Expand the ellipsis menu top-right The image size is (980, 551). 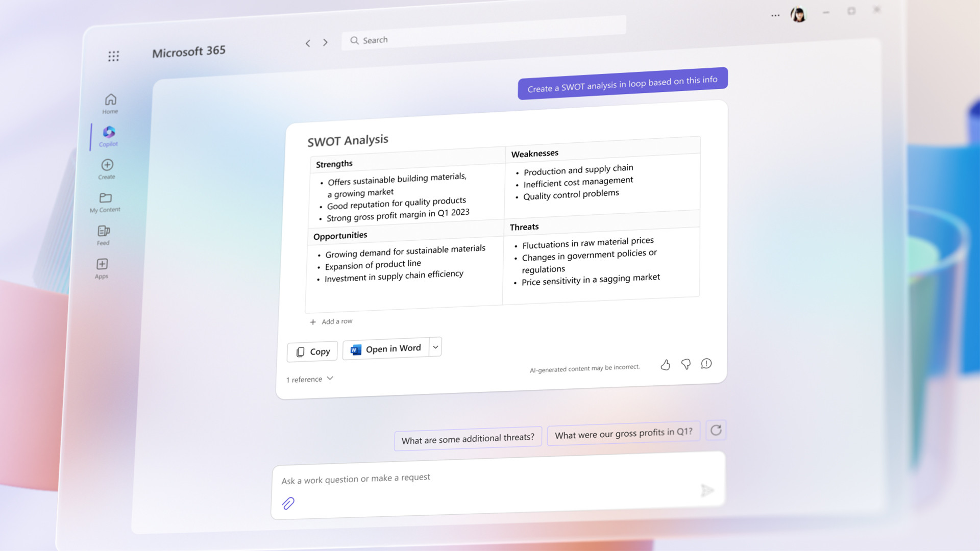pos(775,13)
